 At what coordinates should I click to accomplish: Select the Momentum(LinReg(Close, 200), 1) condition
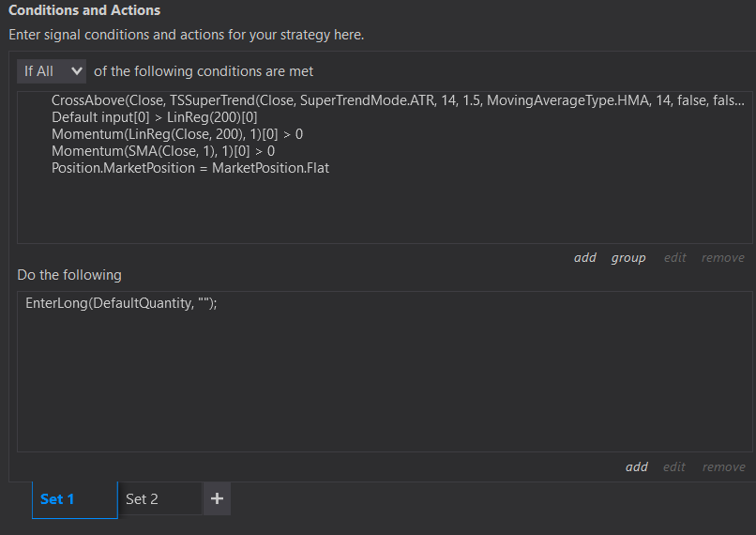177,134
